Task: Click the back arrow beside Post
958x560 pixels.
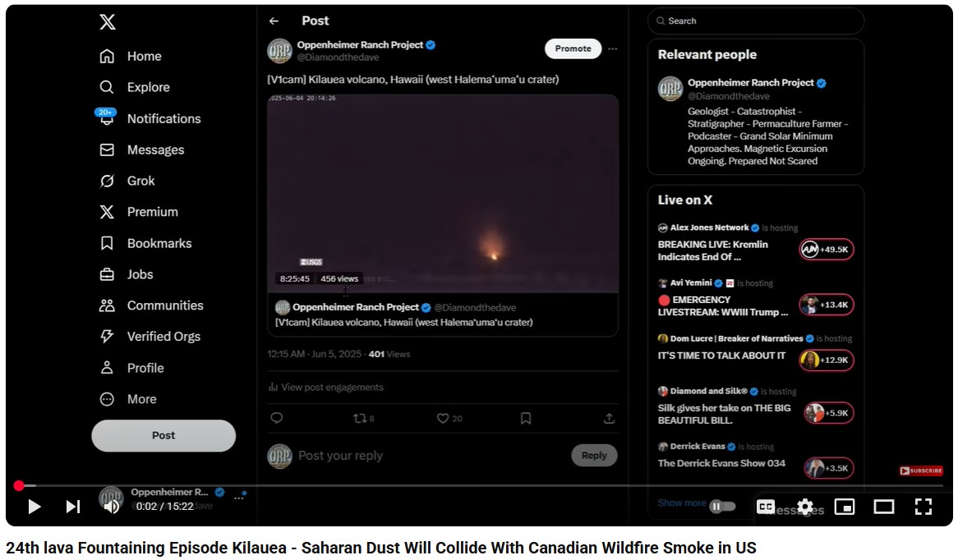Action: 274,21
